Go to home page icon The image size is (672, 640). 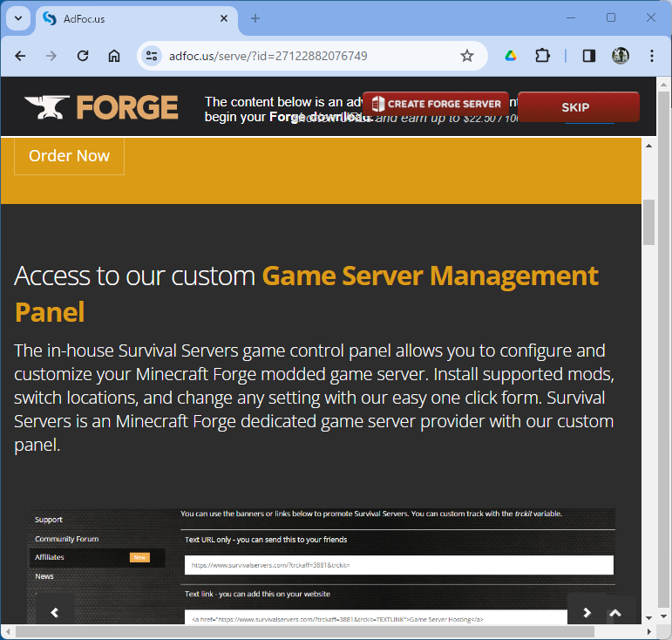point(114,56)
